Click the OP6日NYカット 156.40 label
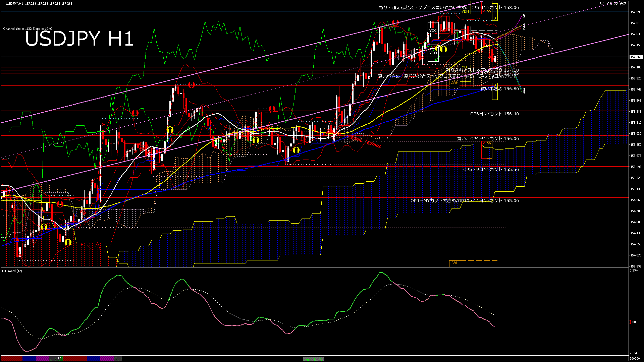This screenshot has height=362, width=644. pyautogui.click(x=494, y=114)
